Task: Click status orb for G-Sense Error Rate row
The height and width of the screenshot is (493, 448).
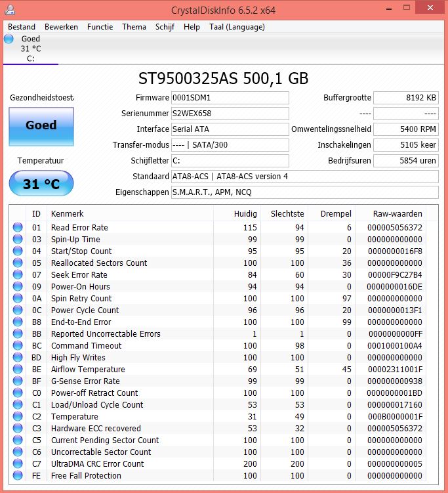Action: pyautogui.click(x=18, y=381)
